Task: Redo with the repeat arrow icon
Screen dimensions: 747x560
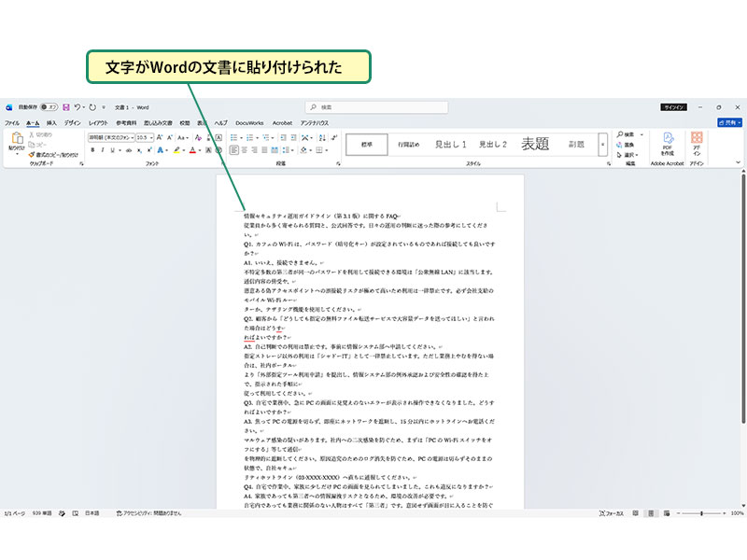Action: coord(92,107)
